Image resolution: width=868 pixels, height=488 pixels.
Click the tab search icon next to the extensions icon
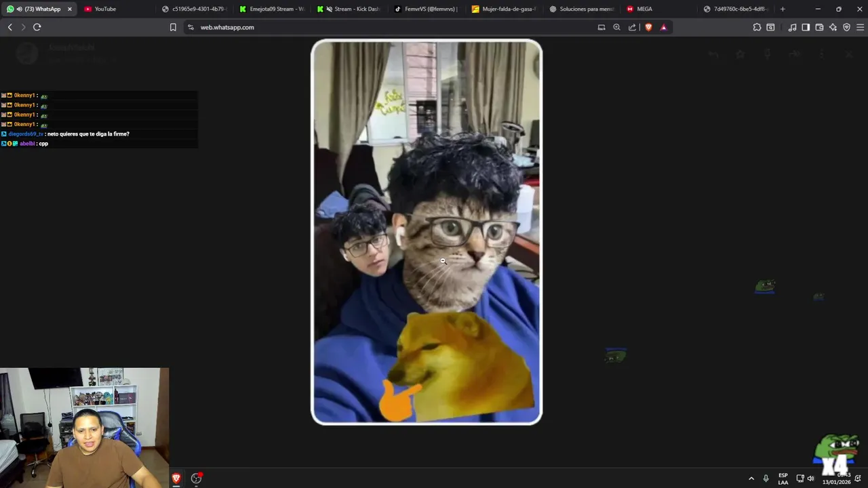pyautogui.click(x=770, y=27)
